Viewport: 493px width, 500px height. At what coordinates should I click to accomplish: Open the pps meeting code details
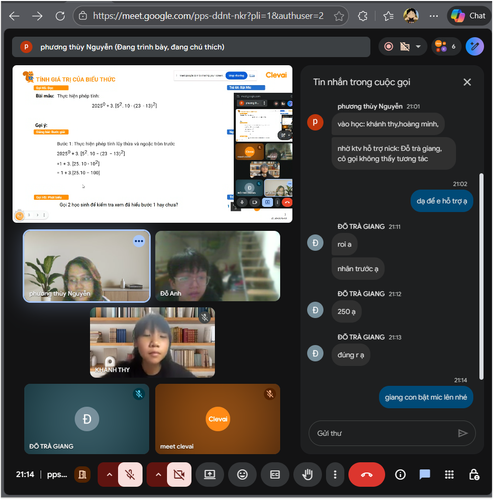coord(57,474)
